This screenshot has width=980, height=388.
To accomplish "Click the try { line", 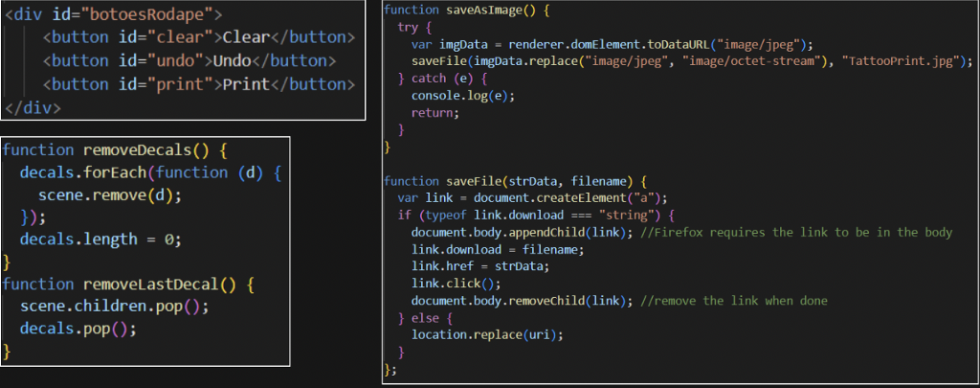I will 414,28.
